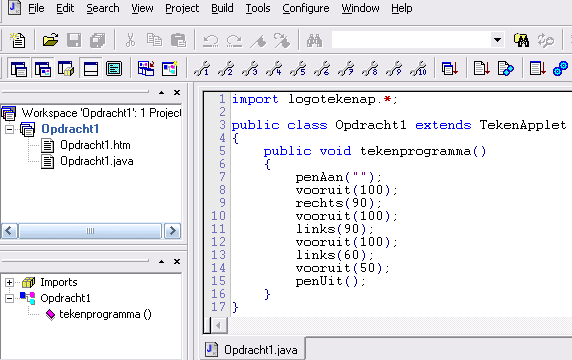Toggle the workspace view panel button

tap(19, 69)
